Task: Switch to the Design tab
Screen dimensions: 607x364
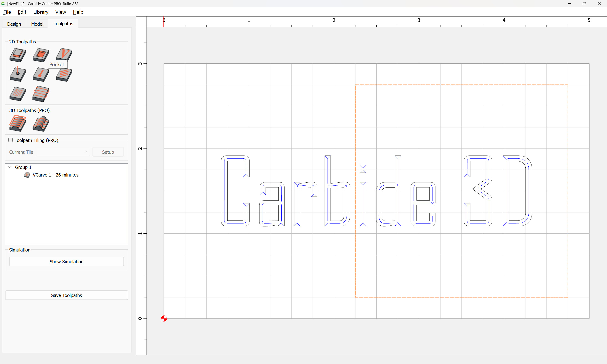Action: point(14,24)
